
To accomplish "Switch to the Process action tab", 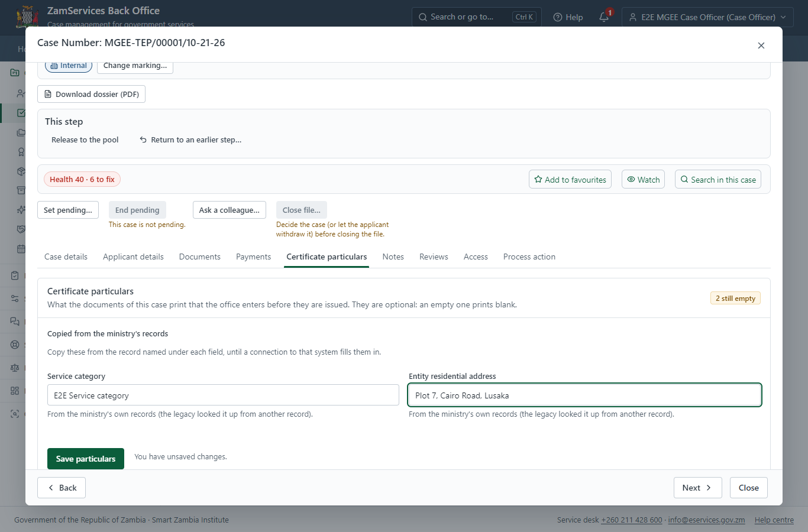I will coord(529,257).
